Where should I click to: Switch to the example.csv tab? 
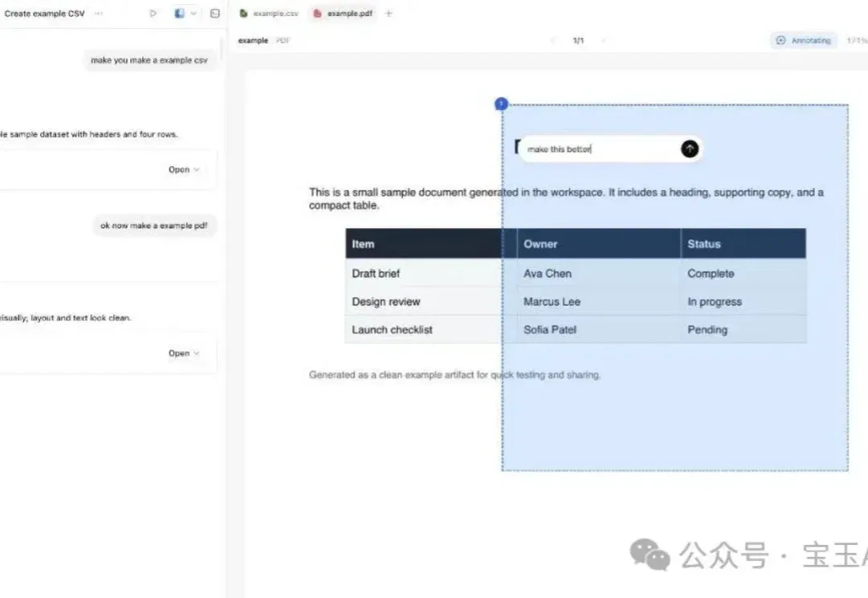269,14
